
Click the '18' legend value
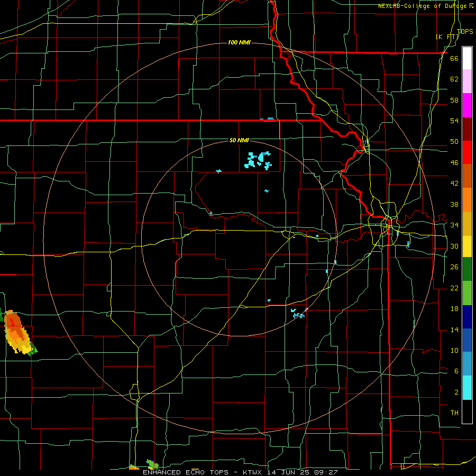coord(454,309)
